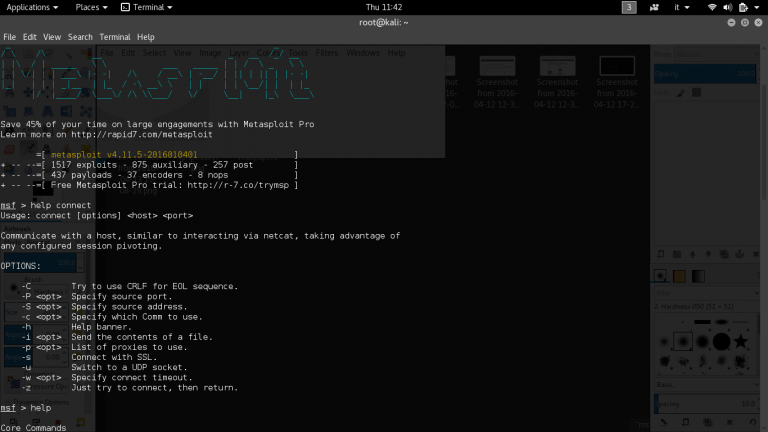Open the 'it' keyboard layout selector
Image resolution: width=768 pixels, height=432 pixels.
click(681, 7)
